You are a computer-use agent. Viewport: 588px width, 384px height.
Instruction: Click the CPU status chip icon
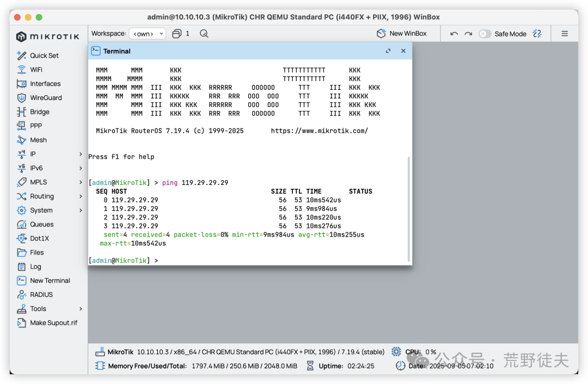pos(396,352)
